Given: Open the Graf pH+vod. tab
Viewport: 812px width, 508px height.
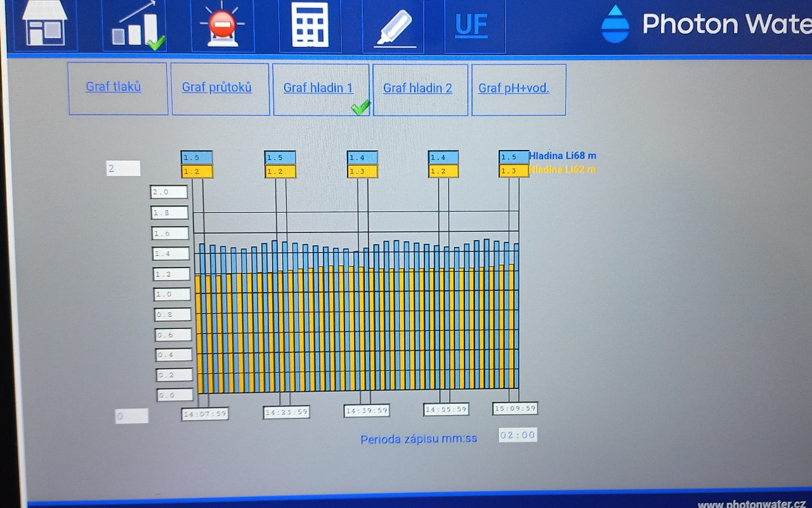Looking at the screenshot, I should click(514, 88).
